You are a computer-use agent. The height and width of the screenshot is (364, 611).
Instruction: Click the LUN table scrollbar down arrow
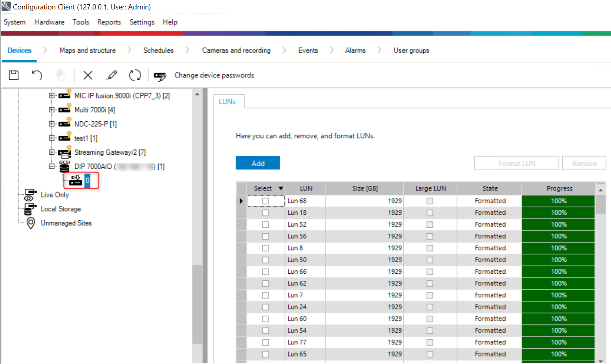tap(600, 360)
